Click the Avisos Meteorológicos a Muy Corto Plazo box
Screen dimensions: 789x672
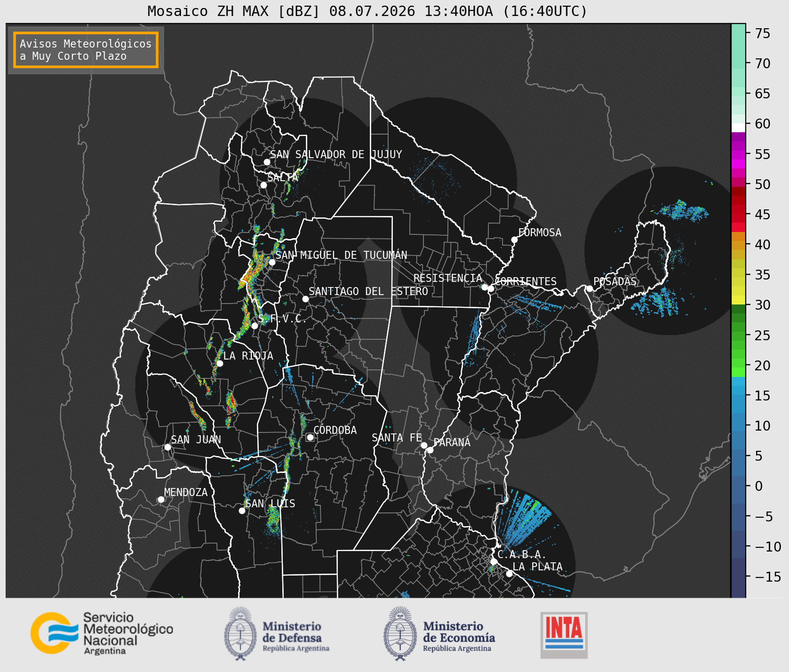[x=86, y=50]
